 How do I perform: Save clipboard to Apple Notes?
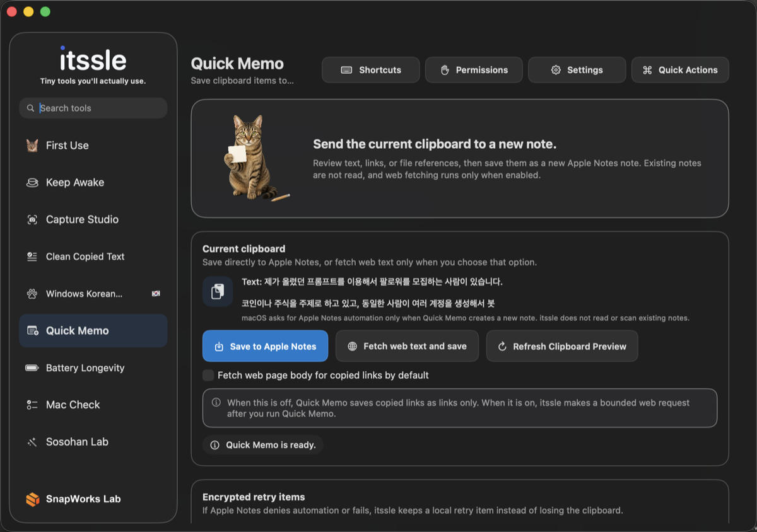(265, 346)
